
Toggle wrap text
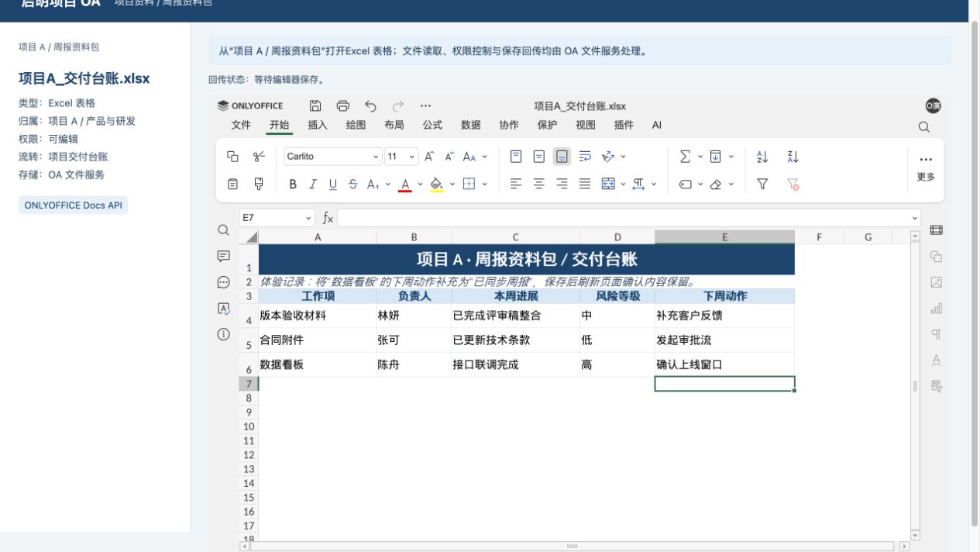pyautogui.click(x=585, y=157)
